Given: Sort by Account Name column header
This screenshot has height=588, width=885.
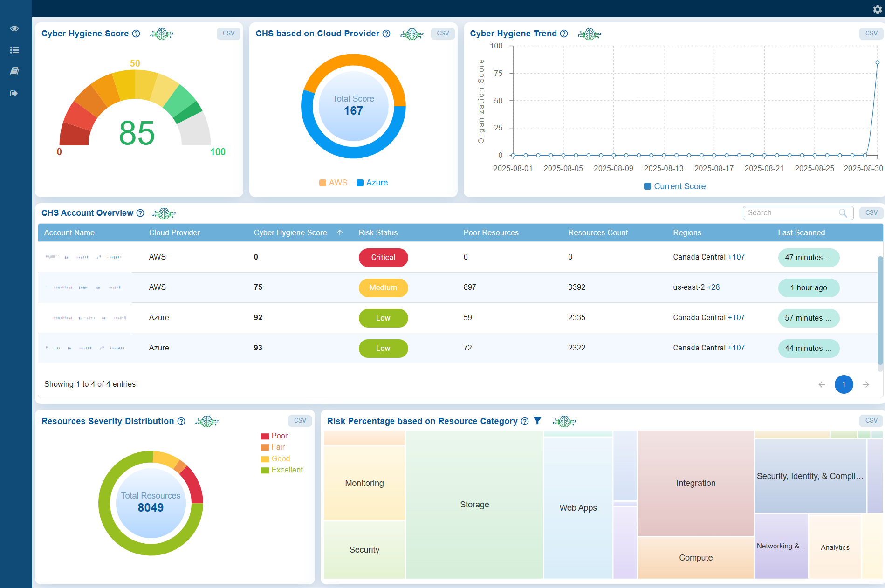Looking at the screenshot, I should pyautogui.click(x=69, y=232).
